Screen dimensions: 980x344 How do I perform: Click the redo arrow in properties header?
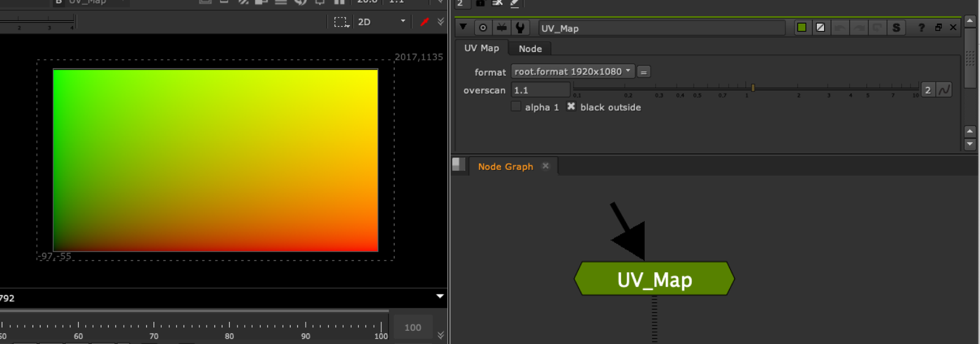click(x=859, y=28)
